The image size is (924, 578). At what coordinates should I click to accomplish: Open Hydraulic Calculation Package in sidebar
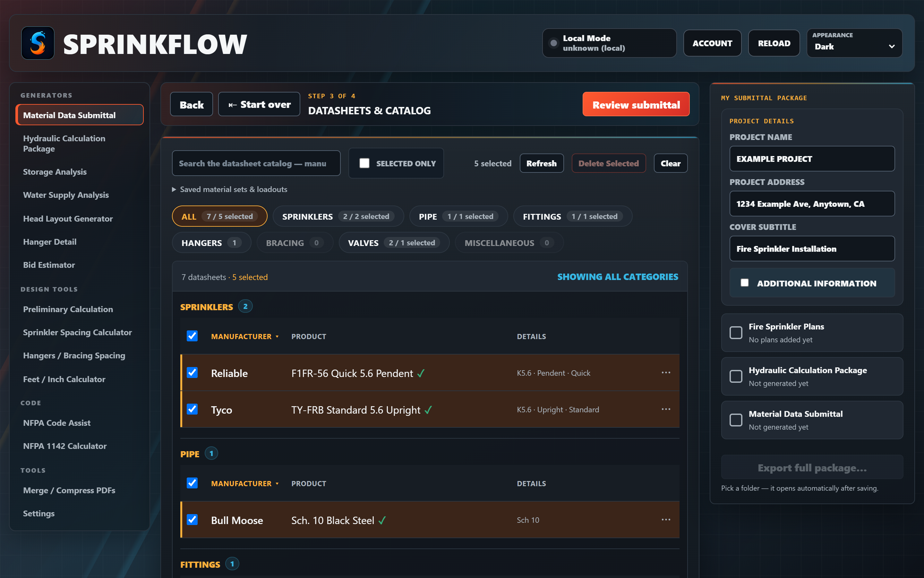click(80, 143)
